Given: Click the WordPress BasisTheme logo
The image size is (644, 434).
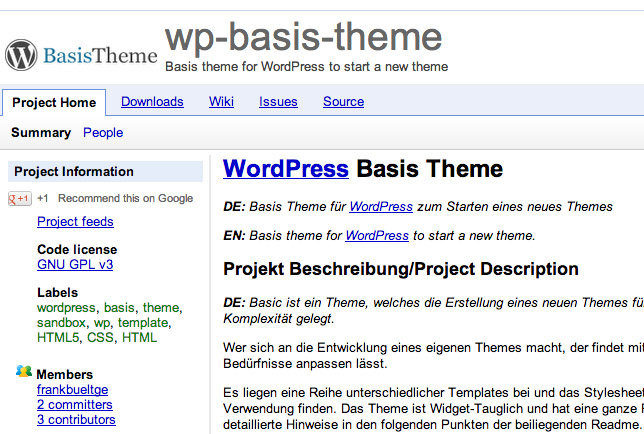Looking at the screenshot, I should click(81, 55).
